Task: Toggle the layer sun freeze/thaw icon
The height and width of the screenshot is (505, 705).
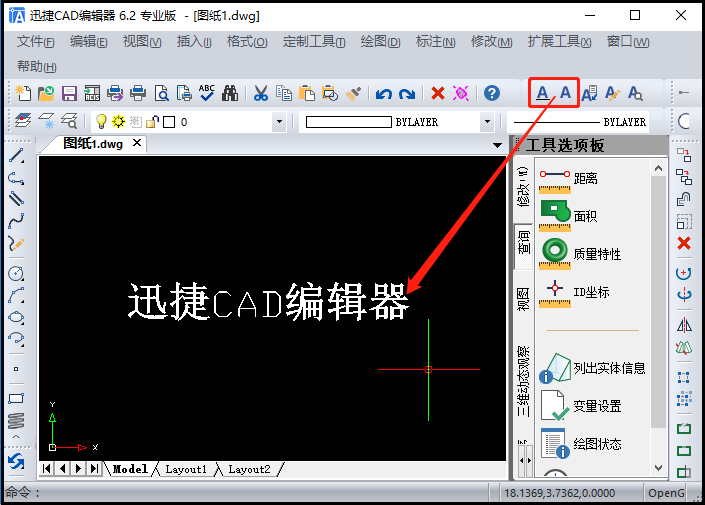Action: click(x=119, y=121)
